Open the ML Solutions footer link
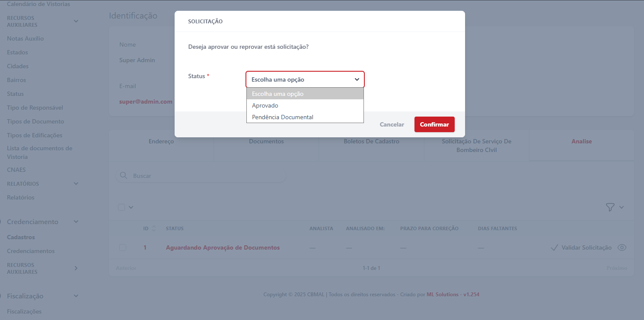The image size is (644, 320). click(x=442, y=295)
